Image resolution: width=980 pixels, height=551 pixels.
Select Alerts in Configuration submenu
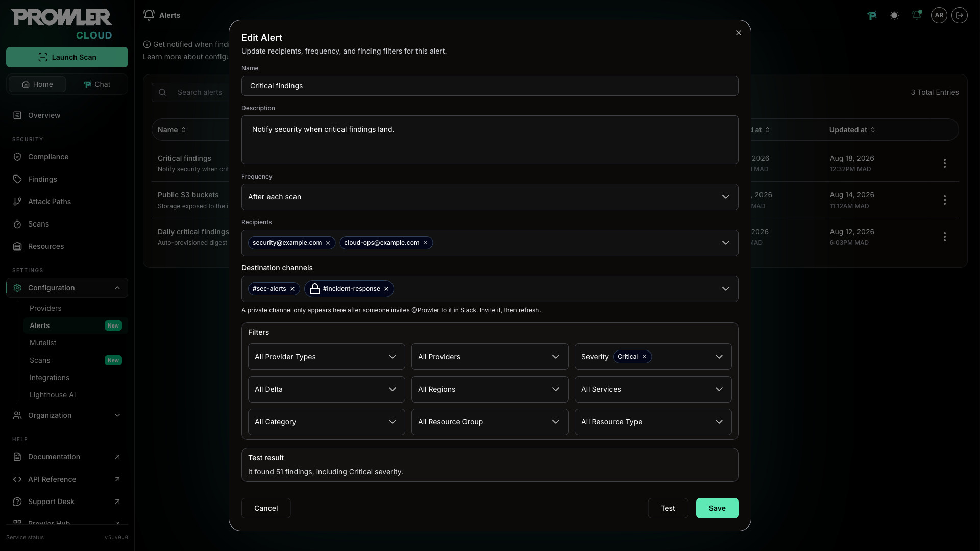click(76, 325)
